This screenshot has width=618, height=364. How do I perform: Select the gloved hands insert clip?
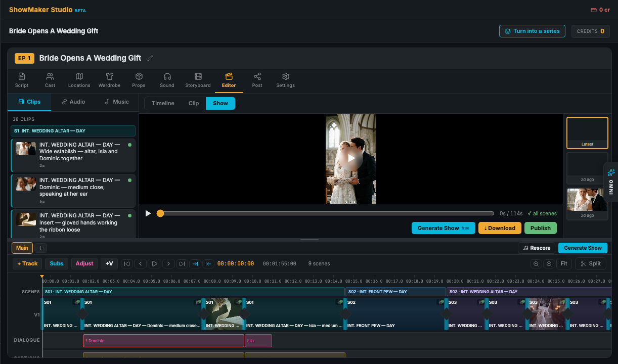point(73,223)
